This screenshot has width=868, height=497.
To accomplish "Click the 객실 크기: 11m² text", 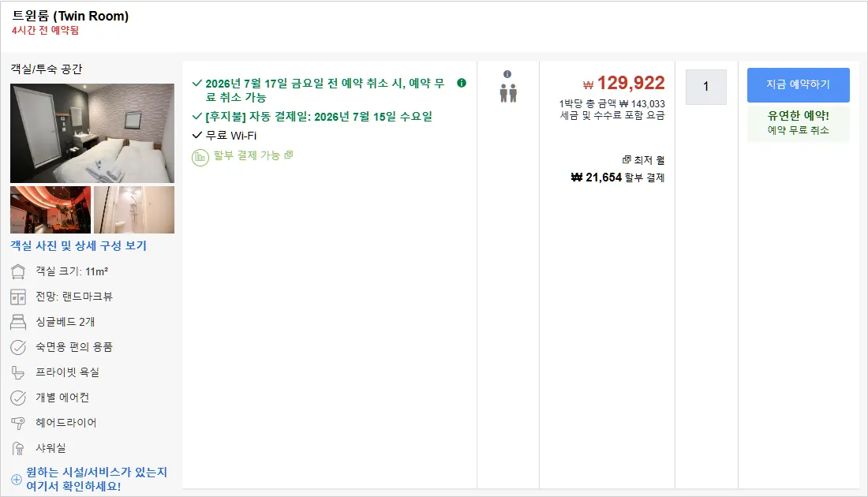I will [x=72, y=271].
